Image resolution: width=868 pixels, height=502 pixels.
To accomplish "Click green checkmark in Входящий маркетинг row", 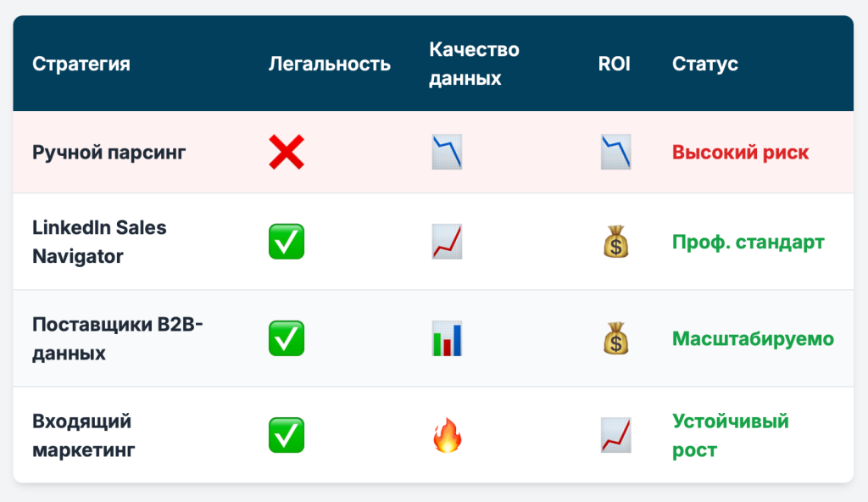I will click(x=287, y=436).
